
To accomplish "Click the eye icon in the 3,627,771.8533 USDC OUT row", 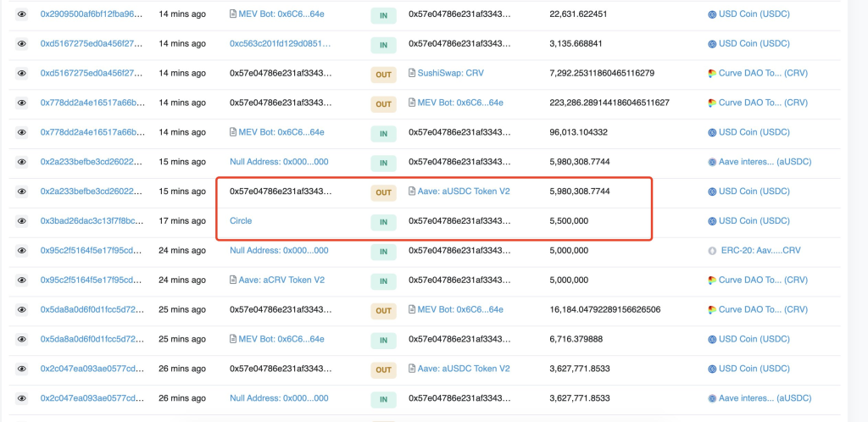I will coord(21,369).
